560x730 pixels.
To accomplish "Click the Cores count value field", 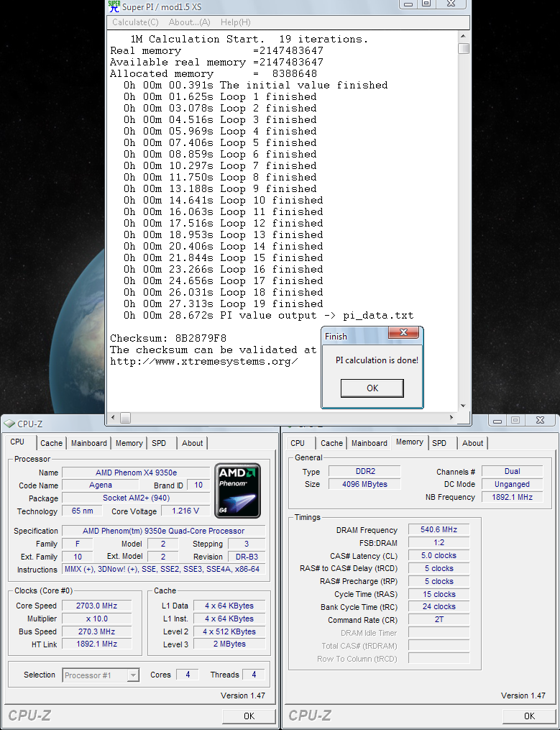I will click(188, 675).
